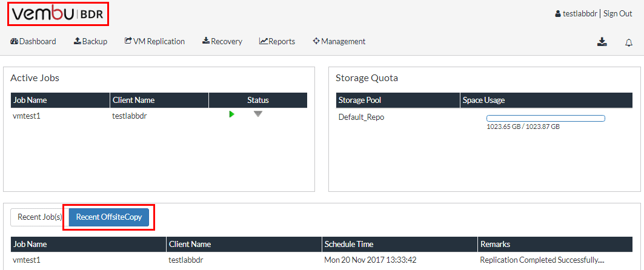
Task: Click the green play icon for vmtest1
Action: tap(231, 114)
